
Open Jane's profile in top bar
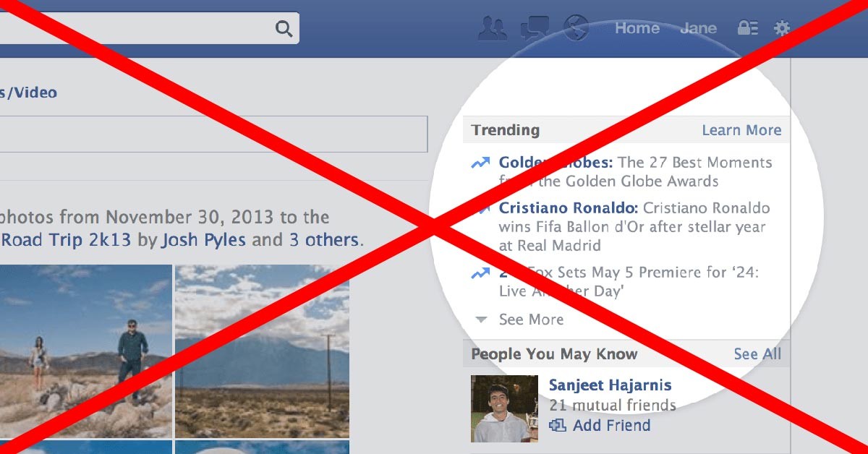pos(698,28)
